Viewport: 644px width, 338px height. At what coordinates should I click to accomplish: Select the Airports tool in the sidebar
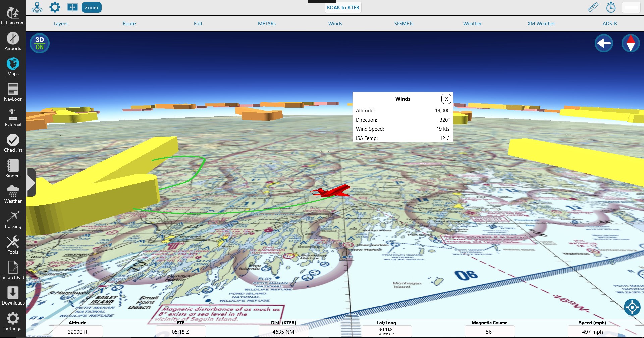[13, 40]
